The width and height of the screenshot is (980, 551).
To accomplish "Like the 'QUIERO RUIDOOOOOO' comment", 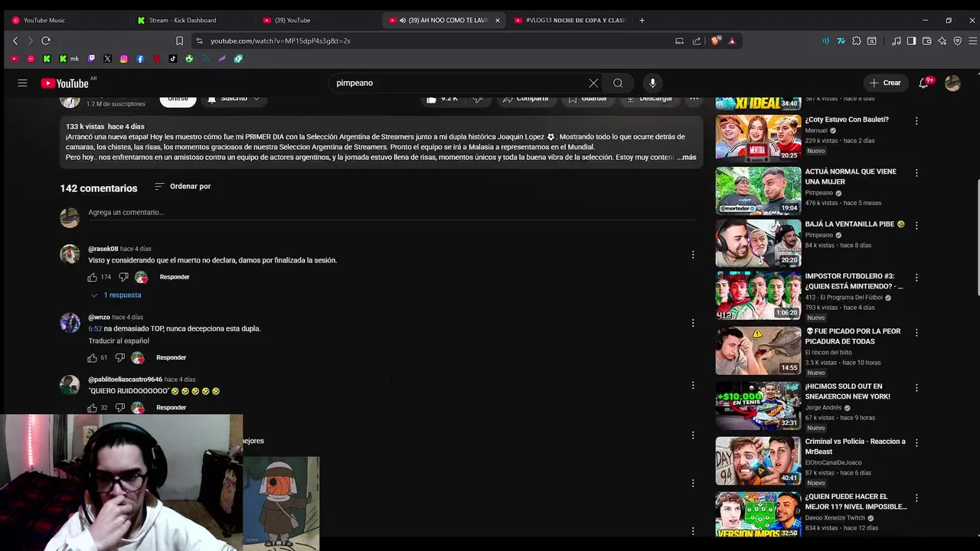I will pos(93,408).
